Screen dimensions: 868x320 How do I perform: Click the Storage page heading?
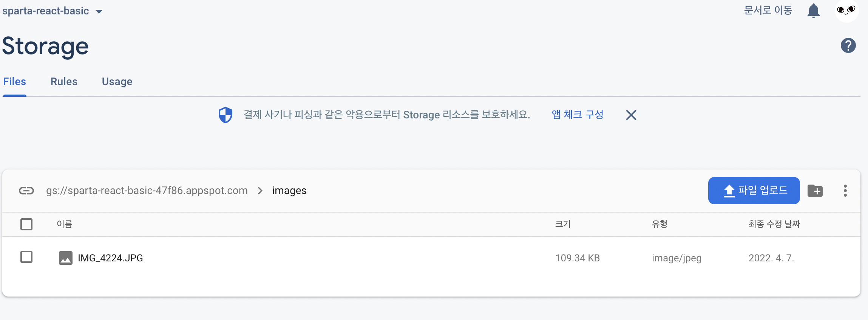click(45, 46)
